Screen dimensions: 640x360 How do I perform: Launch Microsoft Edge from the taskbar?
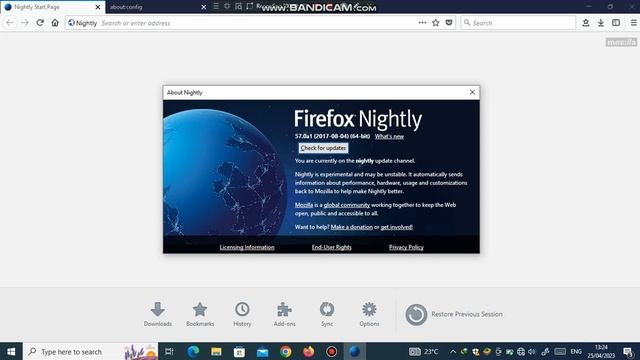click(x=193, y=351)
